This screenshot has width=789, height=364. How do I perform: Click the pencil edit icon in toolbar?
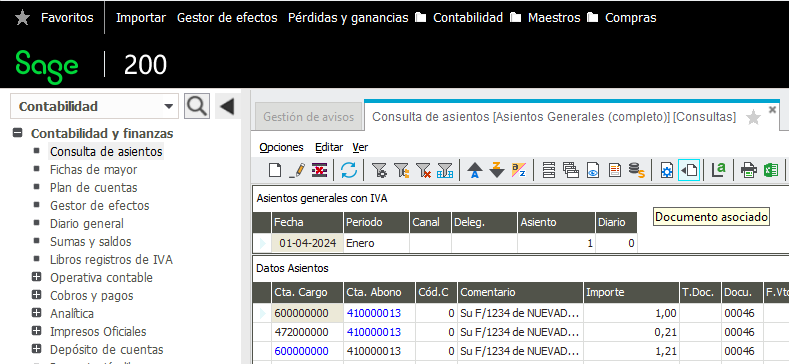[297, 170]
